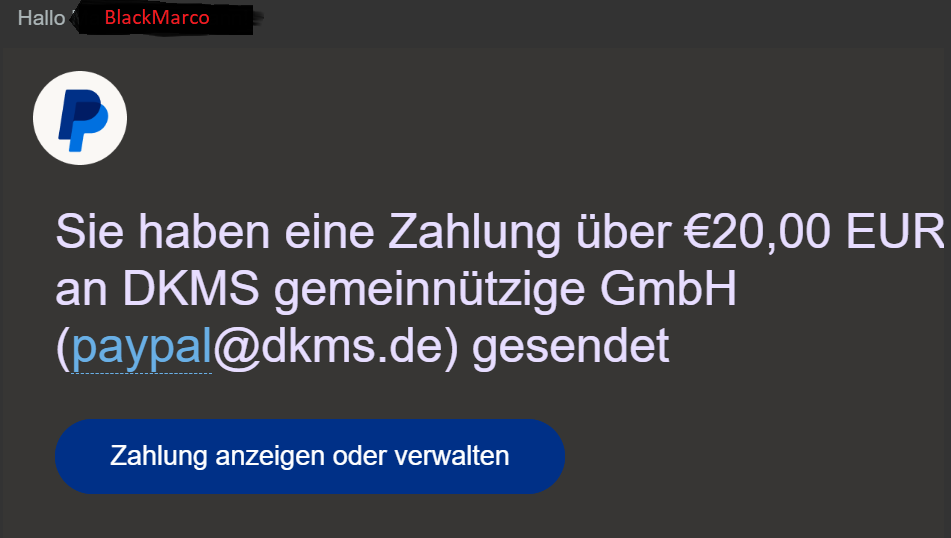Click the word über before the amount
Viewport: 951px width, 538px height.
coord(623,232)
